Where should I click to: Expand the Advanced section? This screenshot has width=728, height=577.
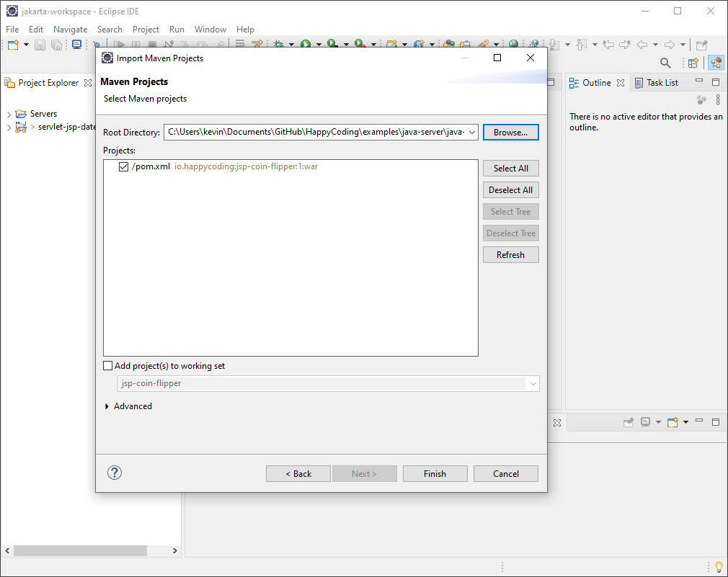pos(107,406)
